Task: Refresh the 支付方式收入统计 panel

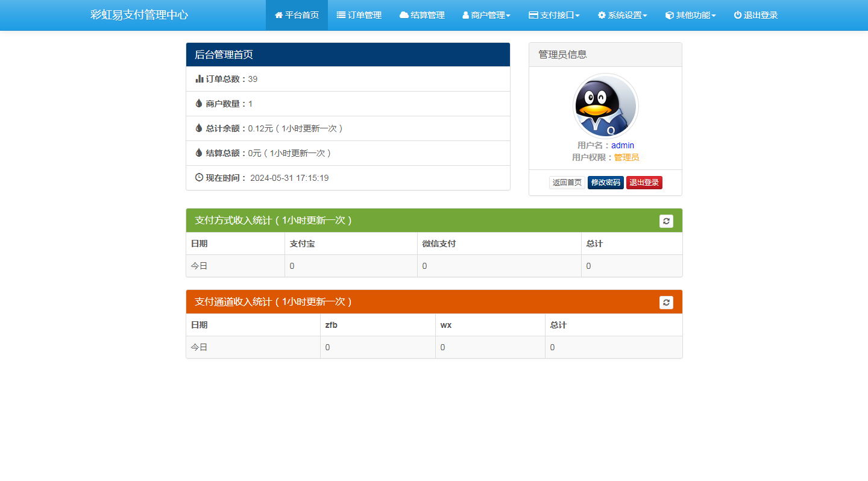Action: [x=666, y=221]
